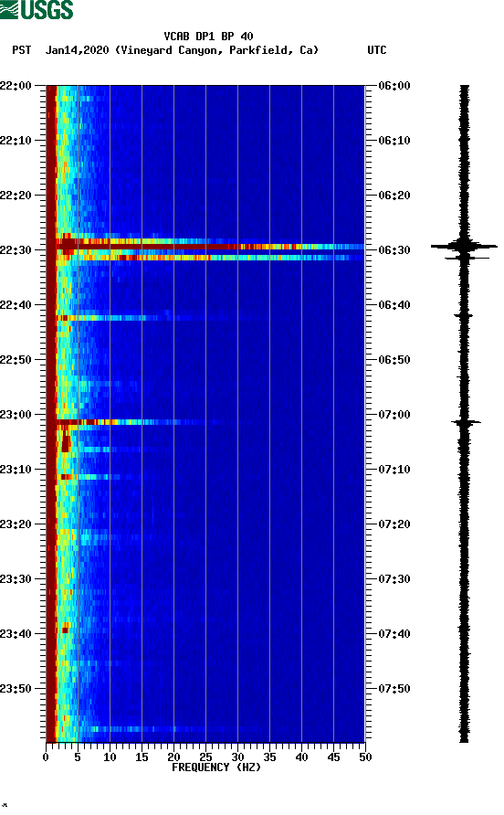
Task: Click the 0 Hz frequency tick label
Action: pos(47,757)
